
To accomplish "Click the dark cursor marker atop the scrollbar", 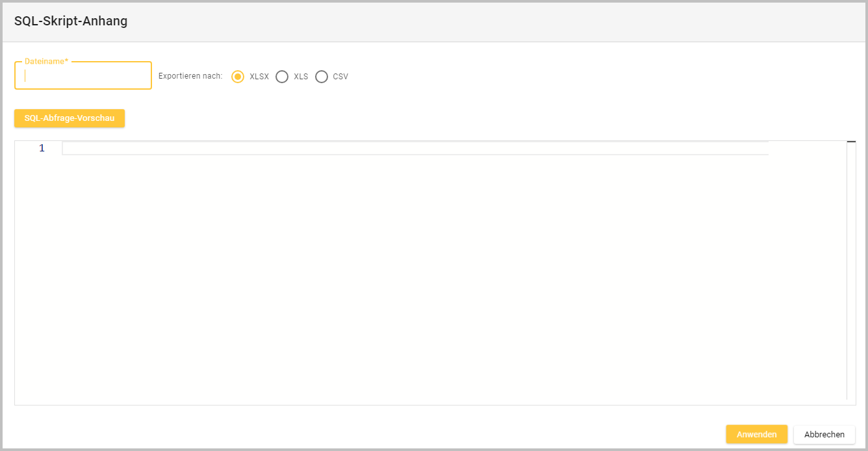I will [x=851, y=142].
